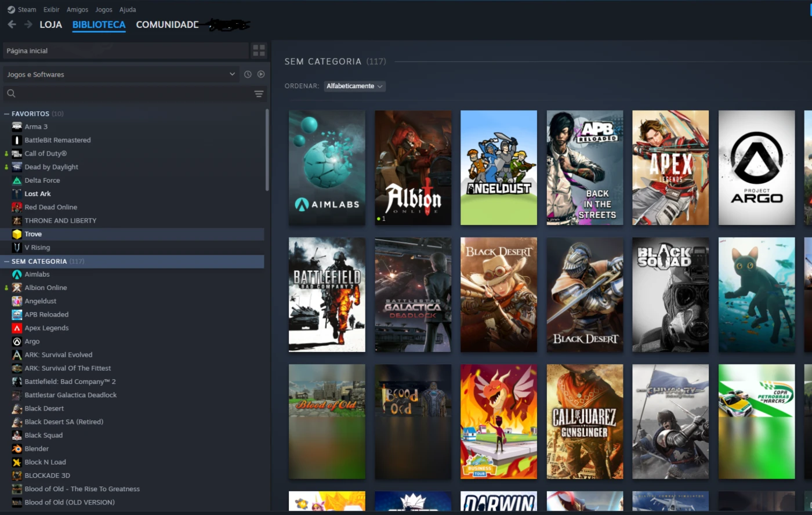Image resolution: width=812 pixels, height=515 pixels.
Task: Select Argo icon in sidebar
Action: pos(17,342)
